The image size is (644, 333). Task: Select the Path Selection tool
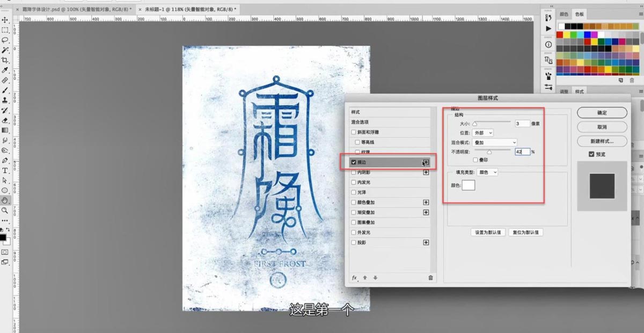coord(5,180)
